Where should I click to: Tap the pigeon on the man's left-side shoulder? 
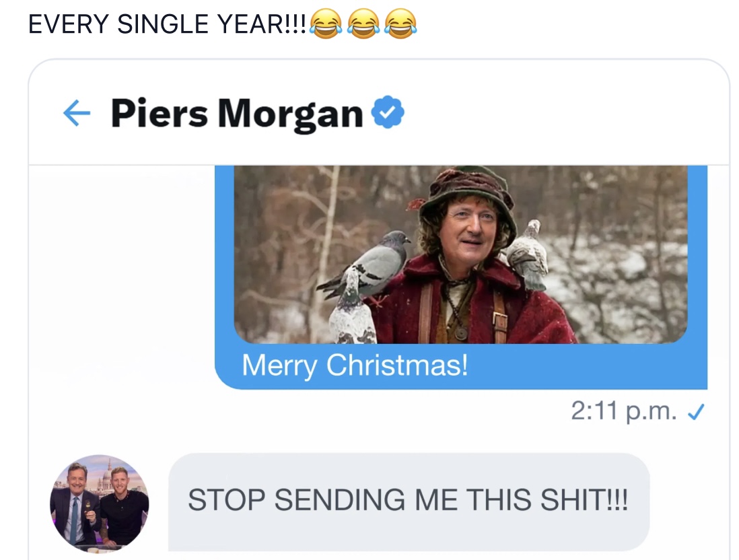(x=377, y=262)
